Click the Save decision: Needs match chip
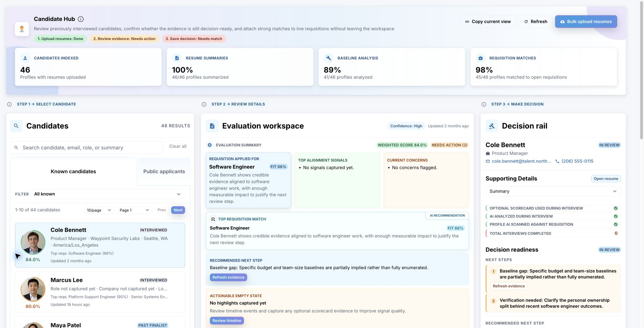Viewport: 644px width, 328px height. [194, 39]
